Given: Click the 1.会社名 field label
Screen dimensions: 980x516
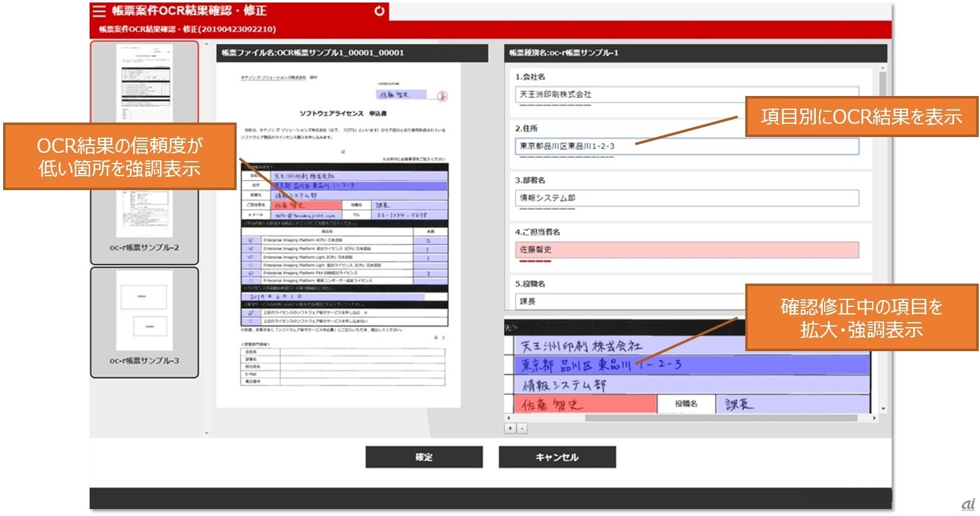Looking at the screenshot, I should click(530, 77).
